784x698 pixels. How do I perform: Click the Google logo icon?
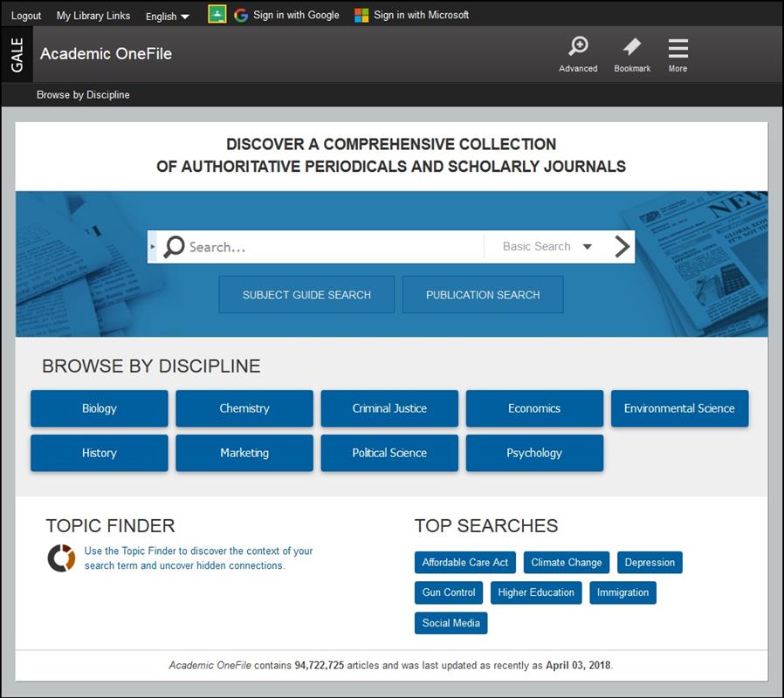[241, 16]
